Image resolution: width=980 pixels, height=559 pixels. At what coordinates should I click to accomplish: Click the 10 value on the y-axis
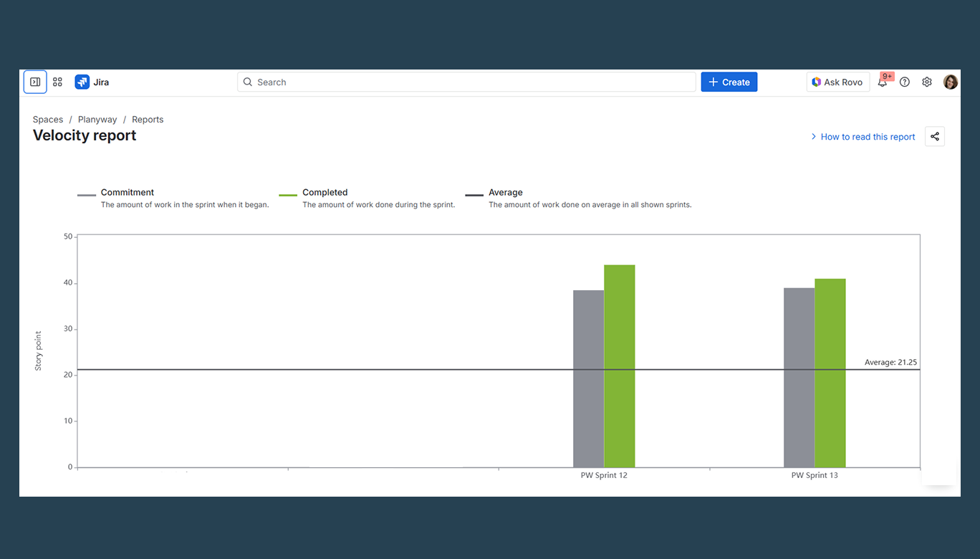coord(69,421)
